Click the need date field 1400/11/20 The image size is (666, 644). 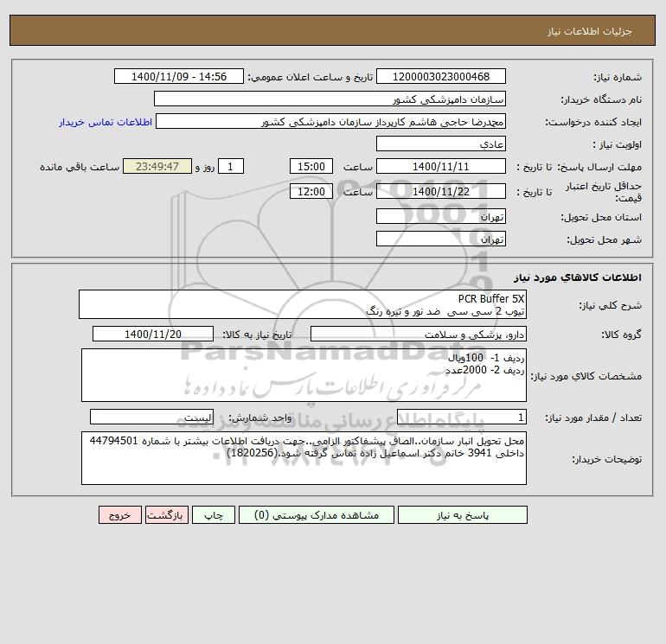153,334
